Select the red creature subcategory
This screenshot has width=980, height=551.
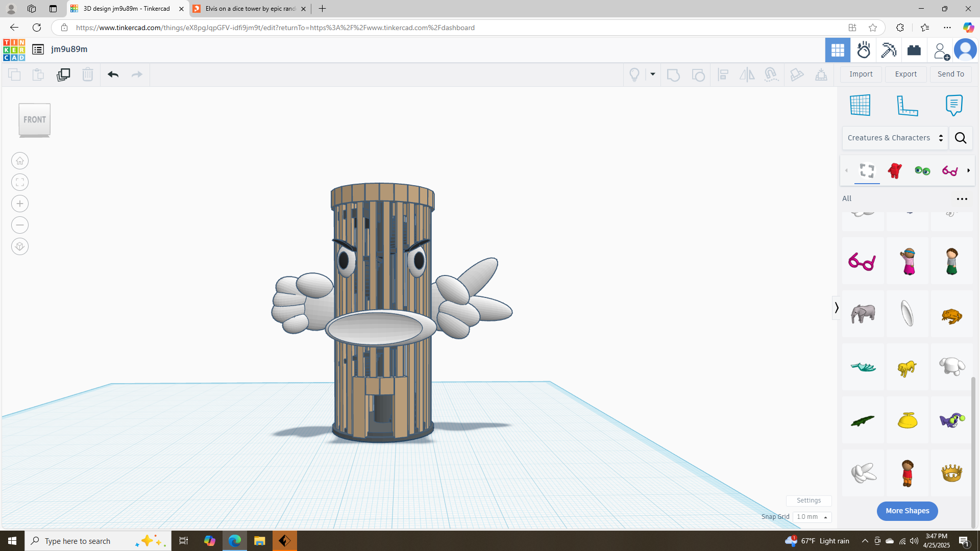coord(895,170)
